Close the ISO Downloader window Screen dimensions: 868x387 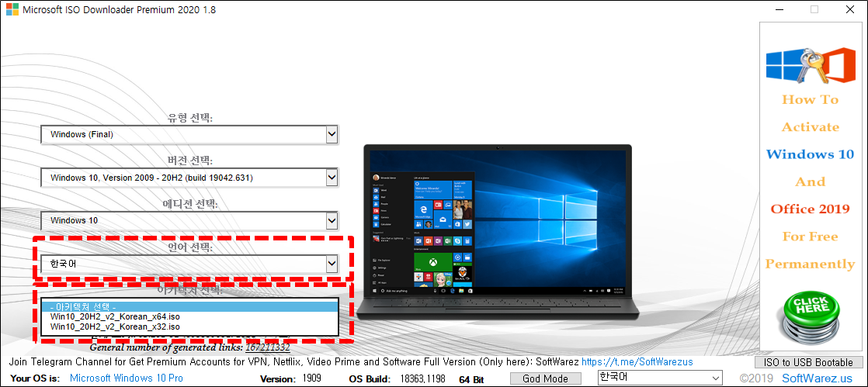click(x=849, y=9)
